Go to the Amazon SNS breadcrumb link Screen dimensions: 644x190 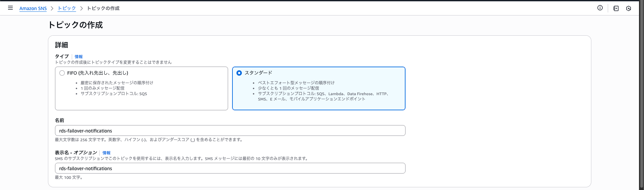click(33, 8)
